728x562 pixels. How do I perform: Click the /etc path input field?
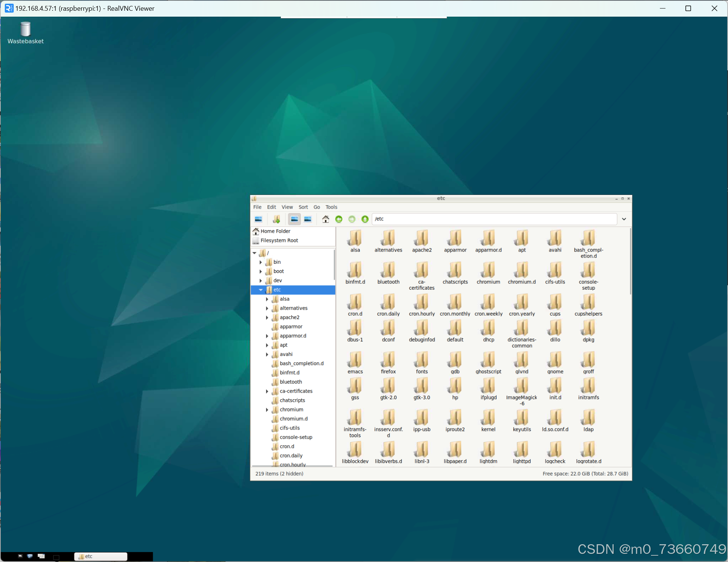[x=494, y=219]
